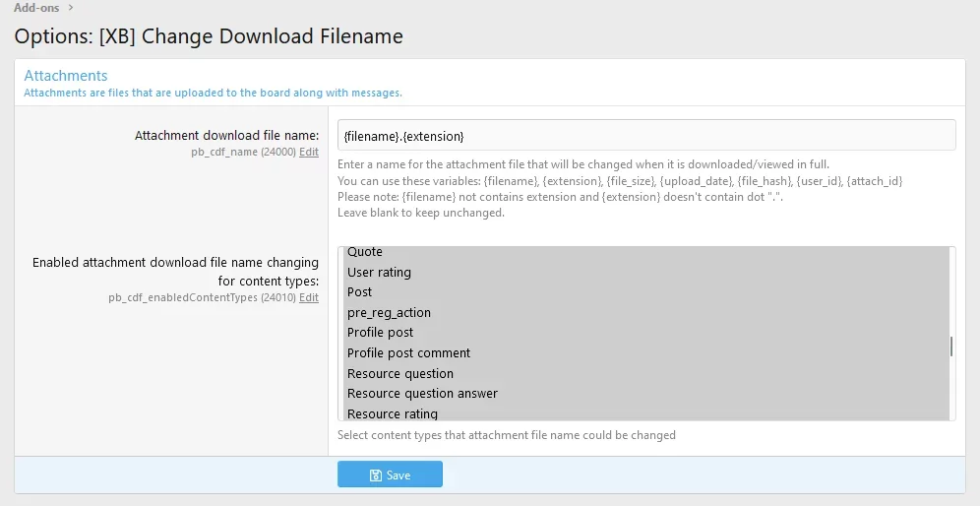Image resolution: width=980 pixels, height=506 pixels.
Task: Select Profile post comment content type
Action: (x=408, y=353)
